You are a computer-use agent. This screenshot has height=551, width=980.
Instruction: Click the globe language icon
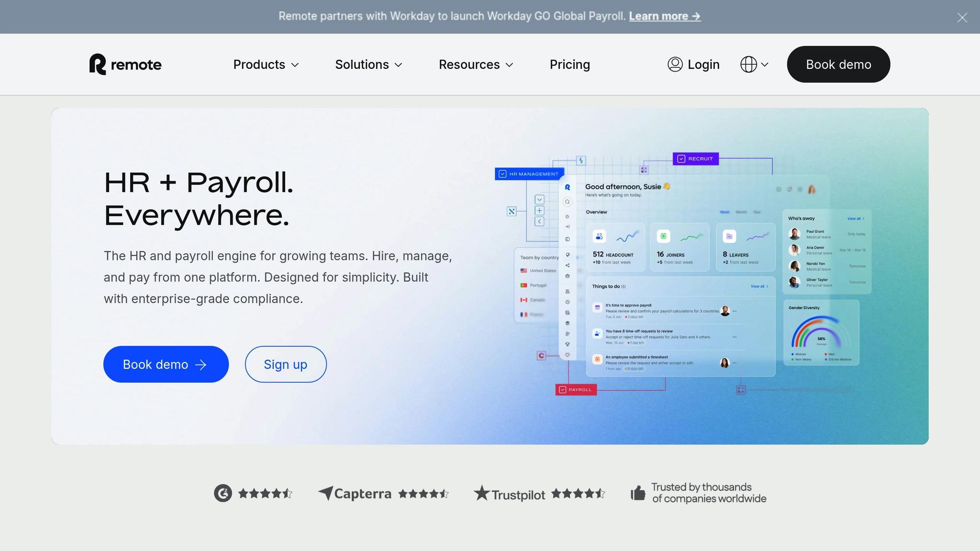(748, 64)
